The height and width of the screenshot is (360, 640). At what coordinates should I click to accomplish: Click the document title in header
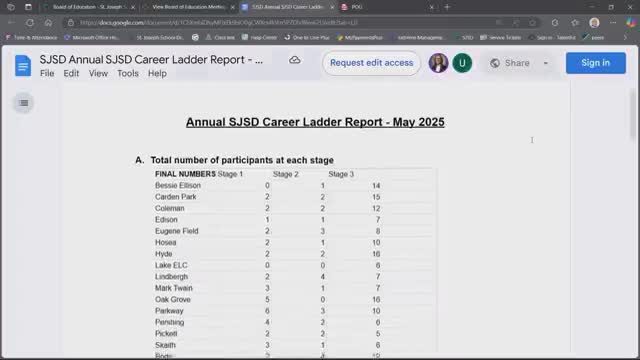tap(151, 60)
